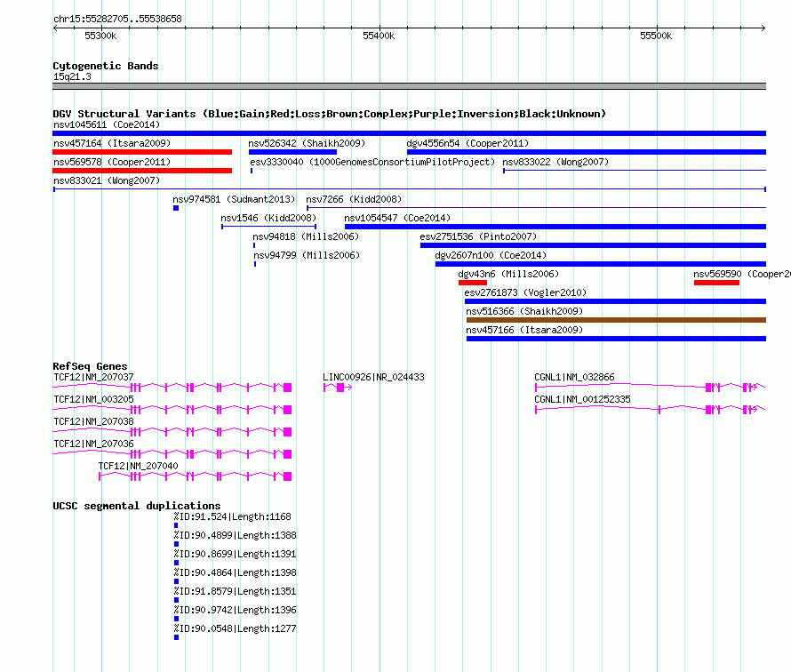Screen dimensions: 791x672
Task: Select the dgv43n6 (Mills2006) red loss bar
Action: pyautogui.click(x=473, y=283)
